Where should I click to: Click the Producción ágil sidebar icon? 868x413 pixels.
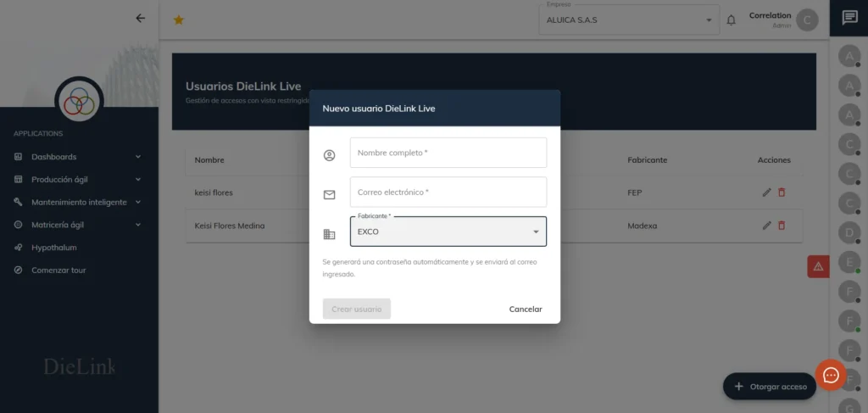tap(19, 180)
